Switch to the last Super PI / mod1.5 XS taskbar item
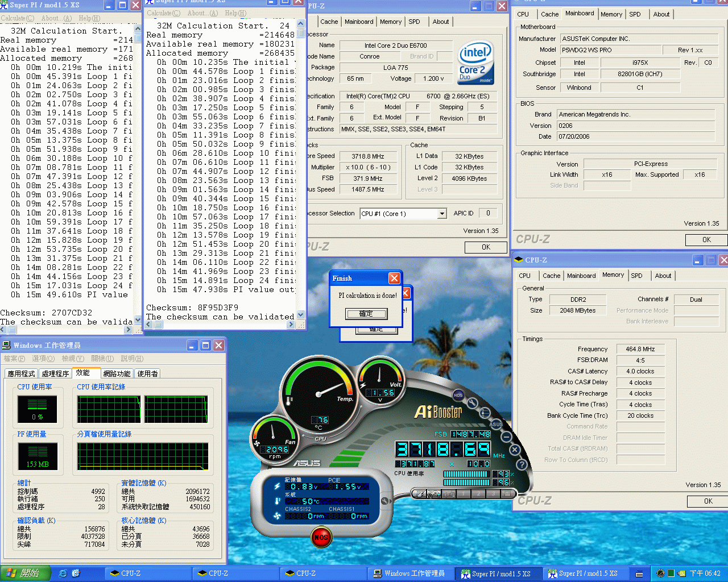Screen dimensions: 728x582 click(x=586, y=573)
